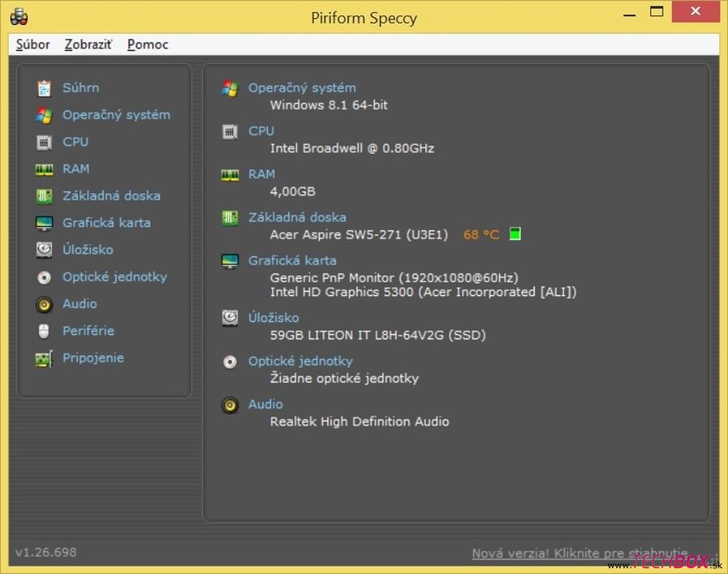The width and height of the screenshot is (728, 574).
Task: Click the network card icon beside Pripojenie
Action: 44,359
